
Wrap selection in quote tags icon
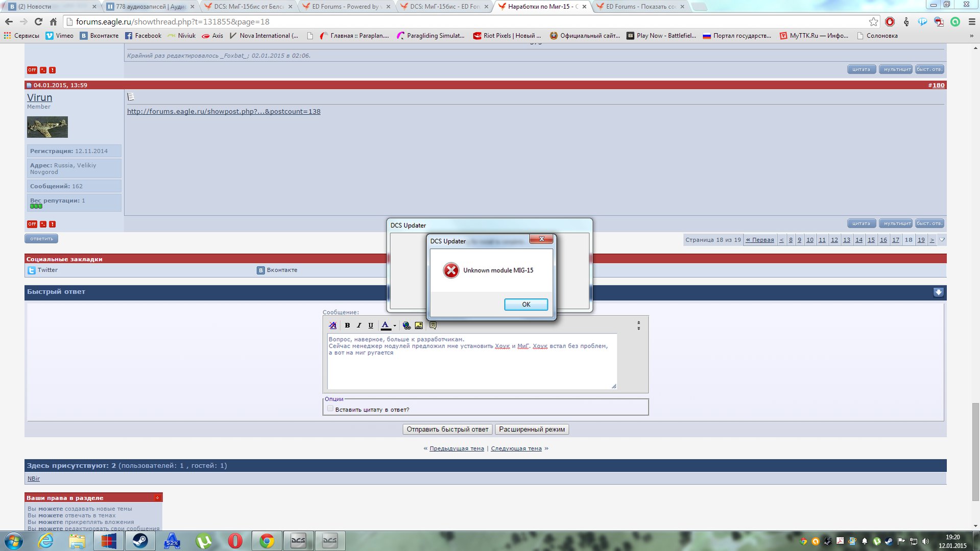click(x=433, y=325)
